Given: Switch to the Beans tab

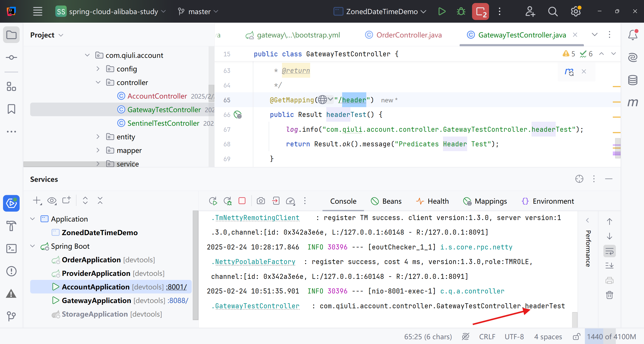Looking at the screenshot, I should [x=386, y=201].
